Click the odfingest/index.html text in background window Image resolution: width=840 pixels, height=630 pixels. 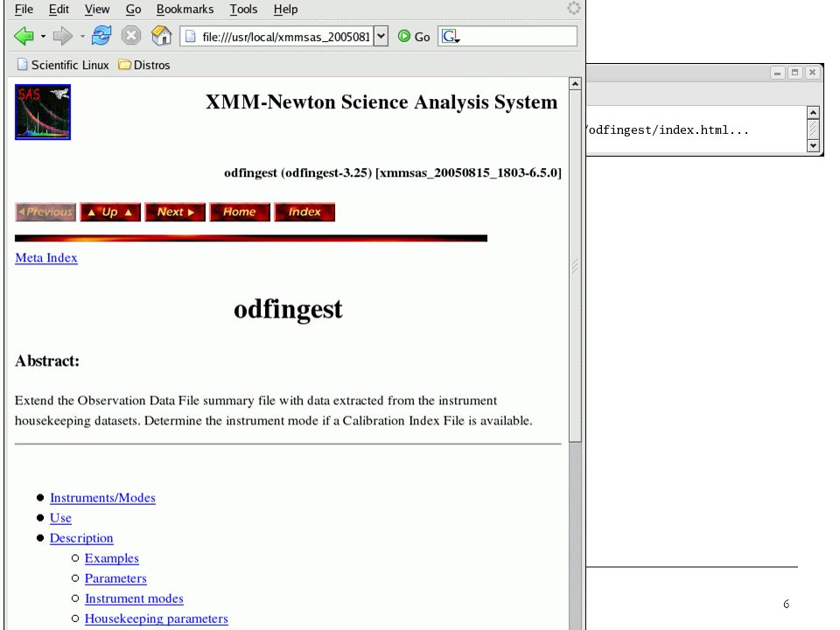[x=667, y=130]
